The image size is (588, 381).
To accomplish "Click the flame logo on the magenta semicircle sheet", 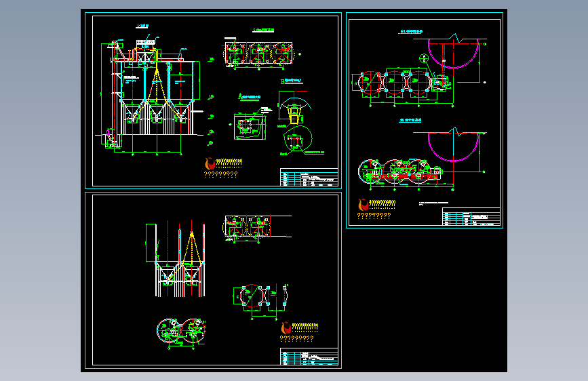I will click(x=363, y=205).
